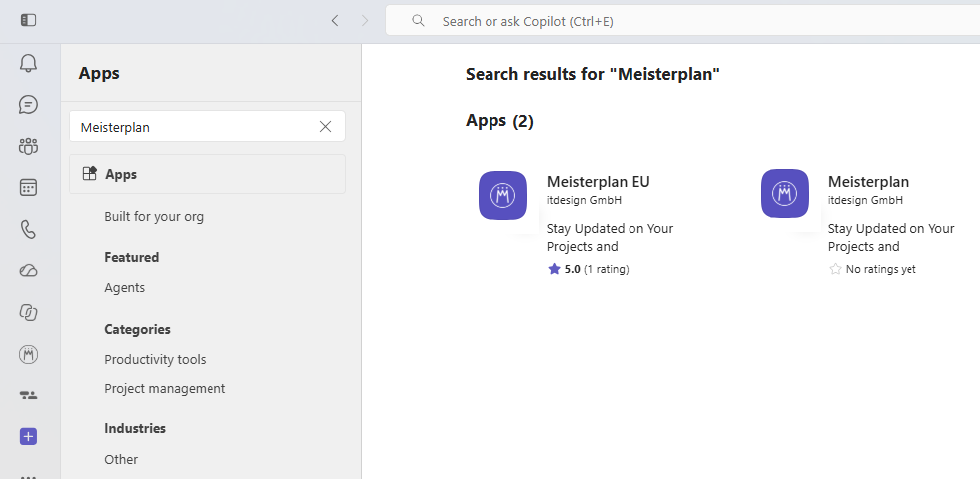The height and width of the screenshot is (479, 980).
Task: Click the purple plus Apps icon
Action: coord(28,437)
